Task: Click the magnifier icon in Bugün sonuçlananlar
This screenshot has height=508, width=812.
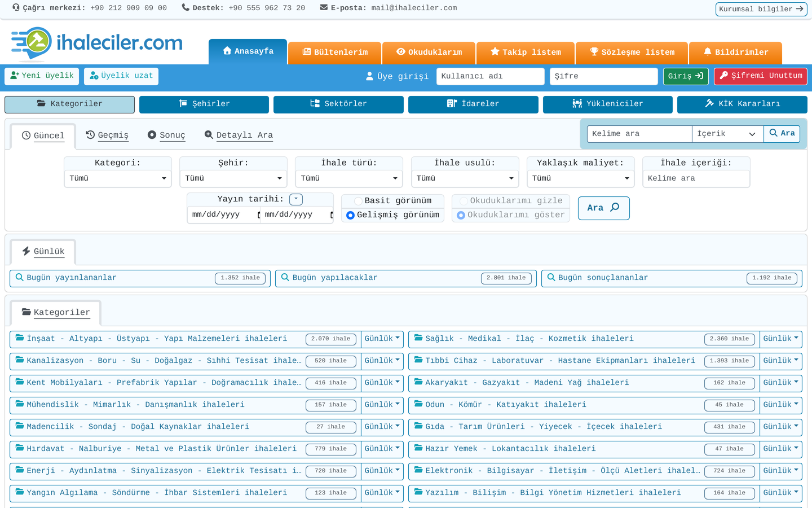Action: click(551, 278)
